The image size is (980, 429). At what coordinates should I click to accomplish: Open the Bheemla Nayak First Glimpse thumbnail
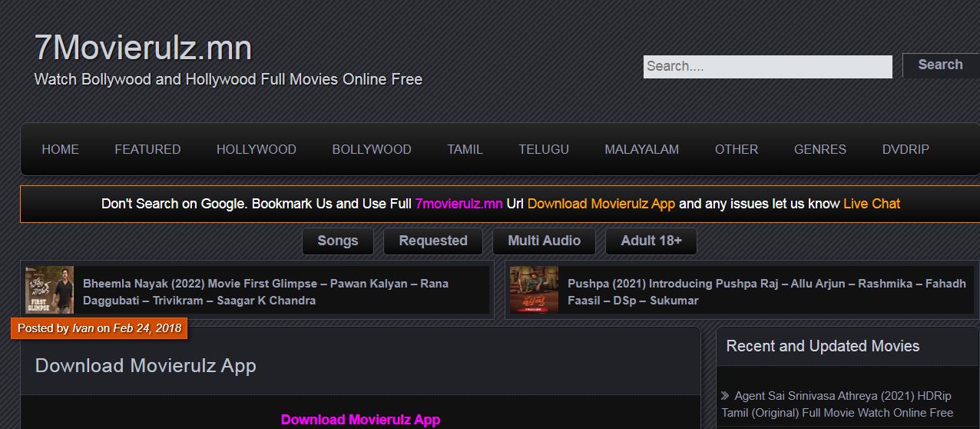click(49, 290)
